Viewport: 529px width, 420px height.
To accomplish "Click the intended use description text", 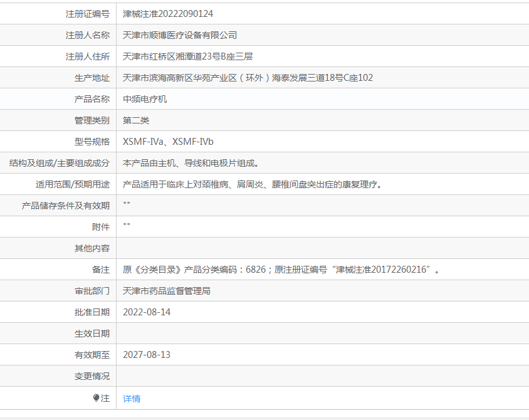I will pyautogui.click(x=252, y=184).
